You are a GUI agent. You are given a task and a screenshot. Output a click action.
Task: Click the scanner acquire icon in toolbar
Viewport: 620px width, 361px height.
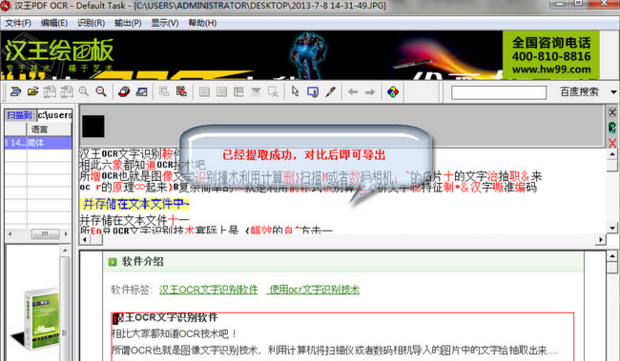click(15, 92)
